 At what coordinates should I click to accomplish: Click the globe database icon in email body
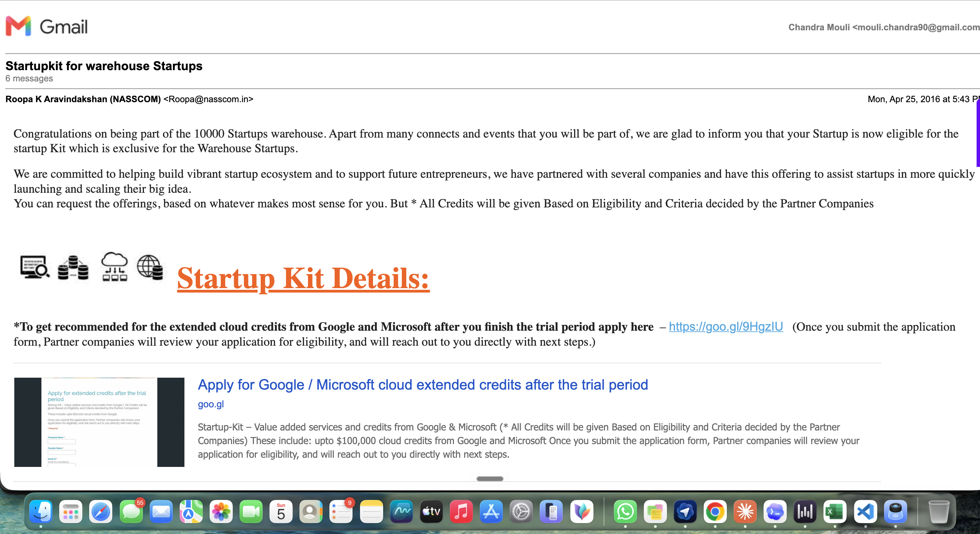tap(150, 267)
